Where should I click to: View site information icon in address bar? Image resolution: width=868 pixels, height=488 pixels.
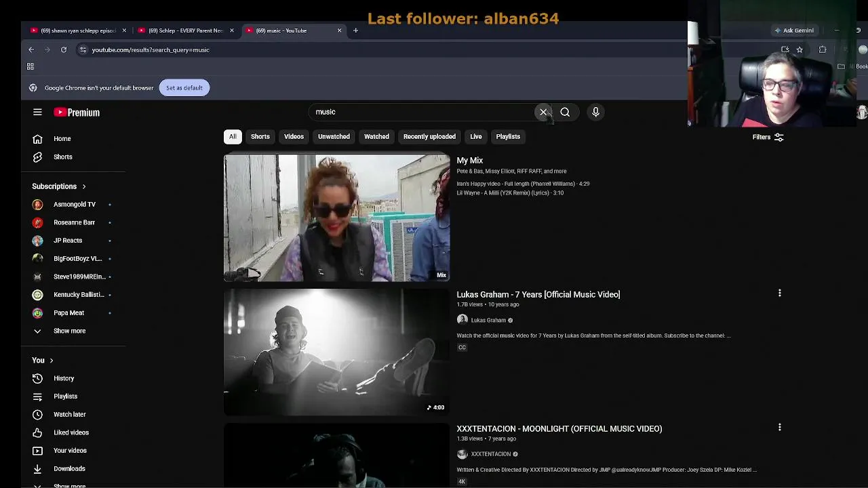tap(83, 49)
